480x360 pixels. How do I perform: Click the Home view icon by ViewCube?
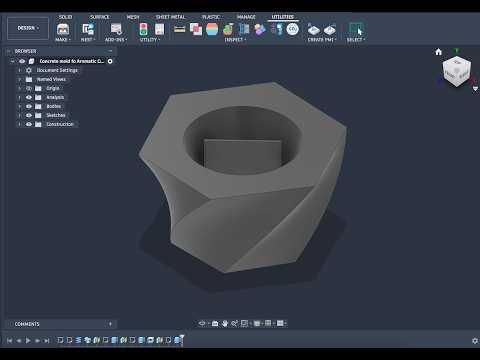point(438,52)
